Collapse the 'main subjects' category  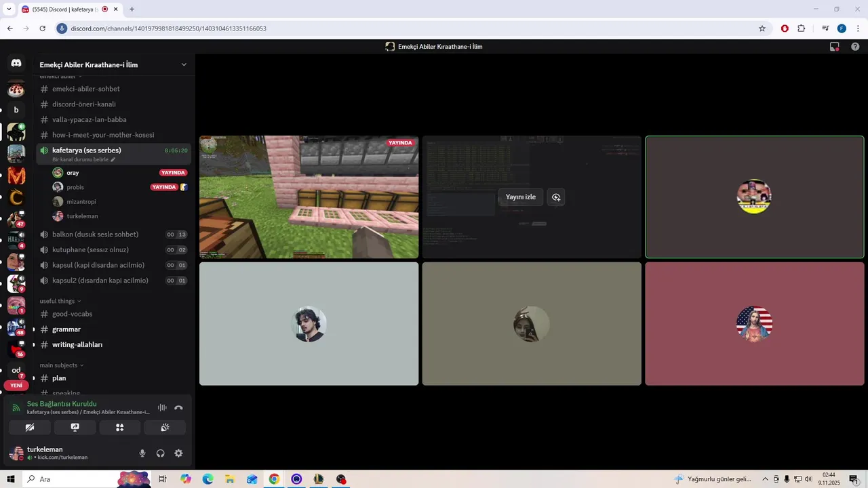[62, 365]
